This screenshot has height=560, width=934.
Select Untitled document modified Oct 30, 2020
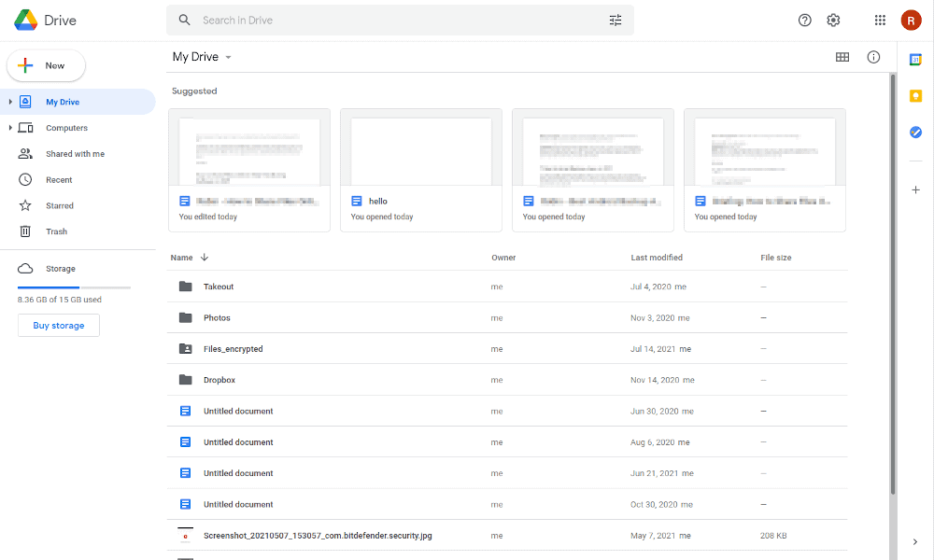(507, 504)
